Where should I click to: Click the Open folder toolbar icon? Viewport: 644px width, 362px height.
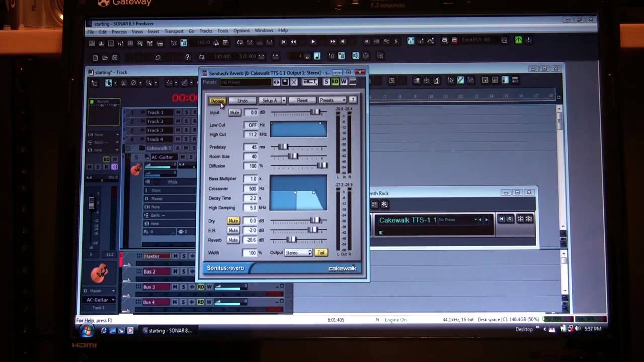(x=105, y=58)
